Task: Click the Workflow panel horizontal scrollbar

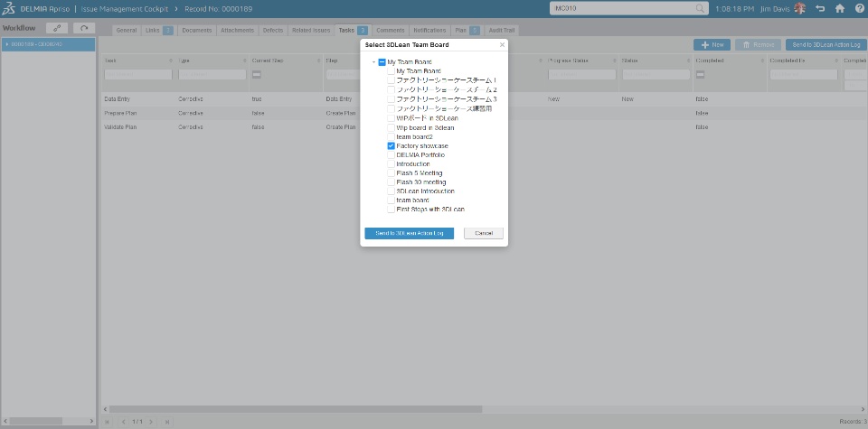Action: tap(36, 421)
